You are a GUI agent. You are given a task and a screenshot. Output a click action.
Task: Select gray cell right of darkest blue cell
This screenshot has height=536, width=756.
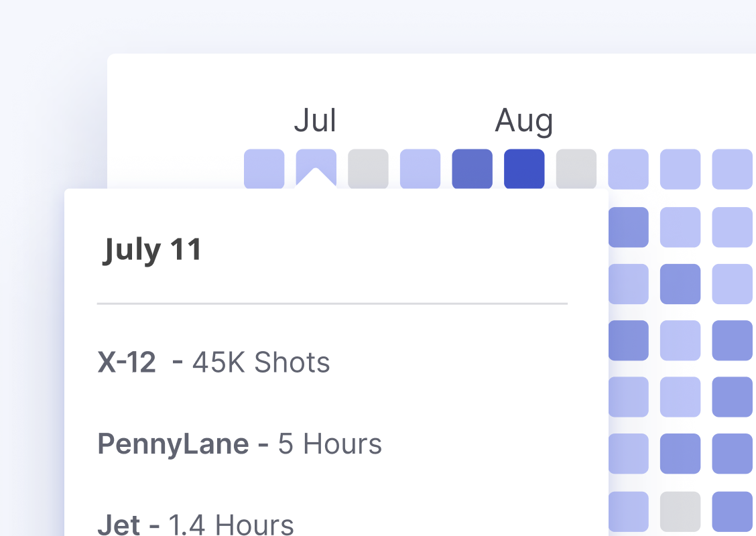(576, 169)
